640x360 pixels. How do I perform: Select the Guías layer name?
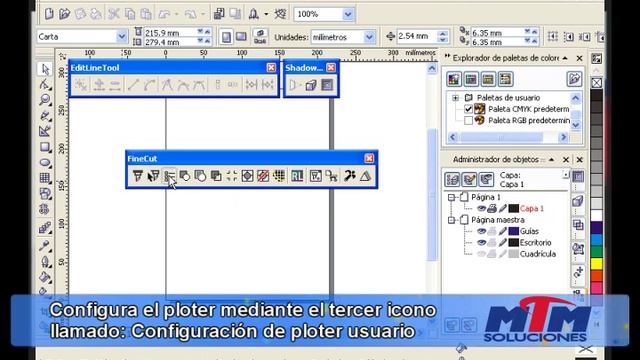pyautogui.click(x=529, y=231)
